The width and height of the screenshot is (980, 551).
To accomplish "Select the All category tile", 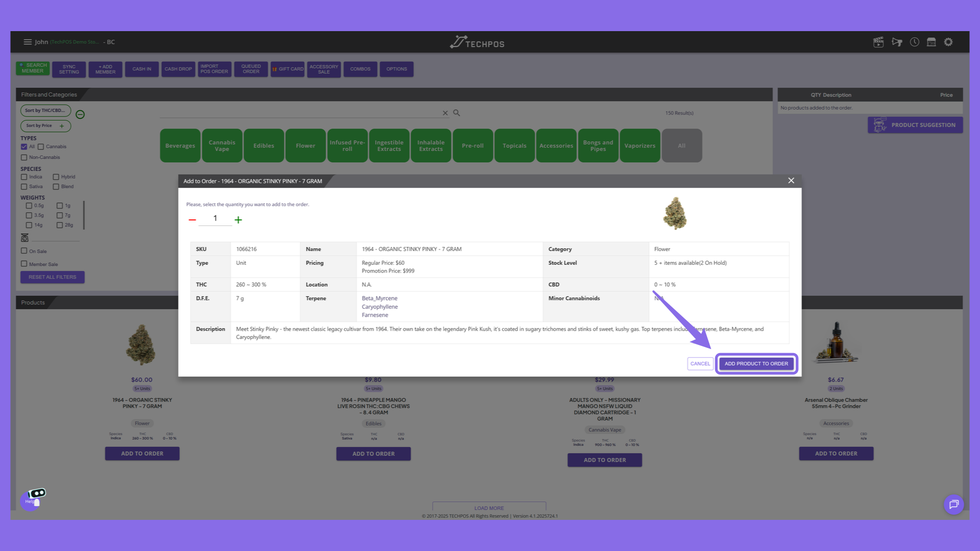I will pos(682,146).
